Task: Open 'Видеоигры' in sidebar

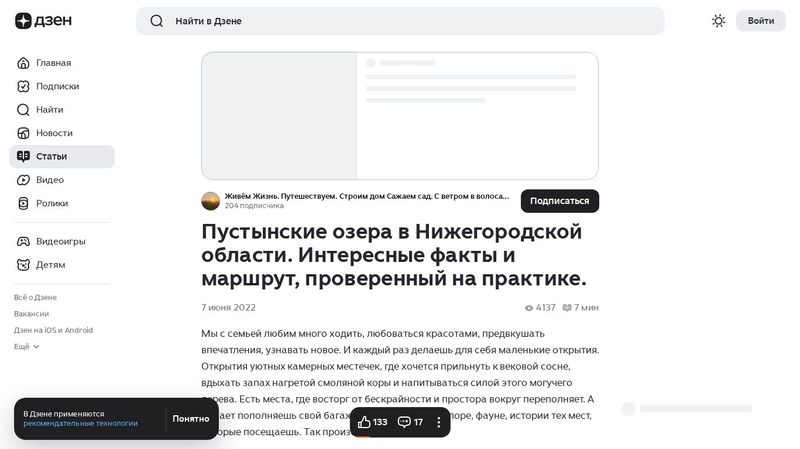Action: pos(60,241)
